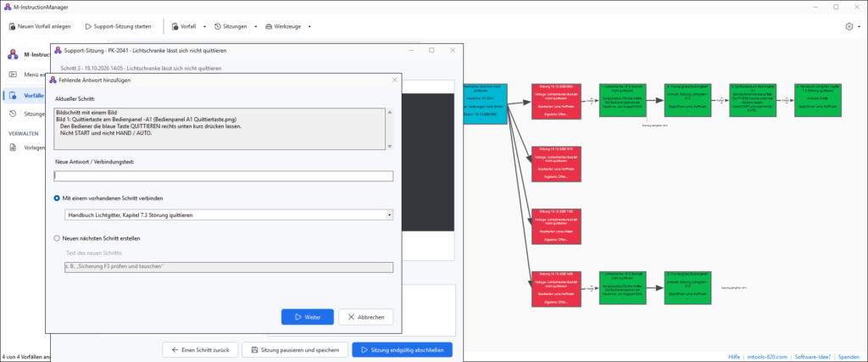
Task: Click the app icon in Fehlende Antwort dialog title
Action: coord(53,81)
